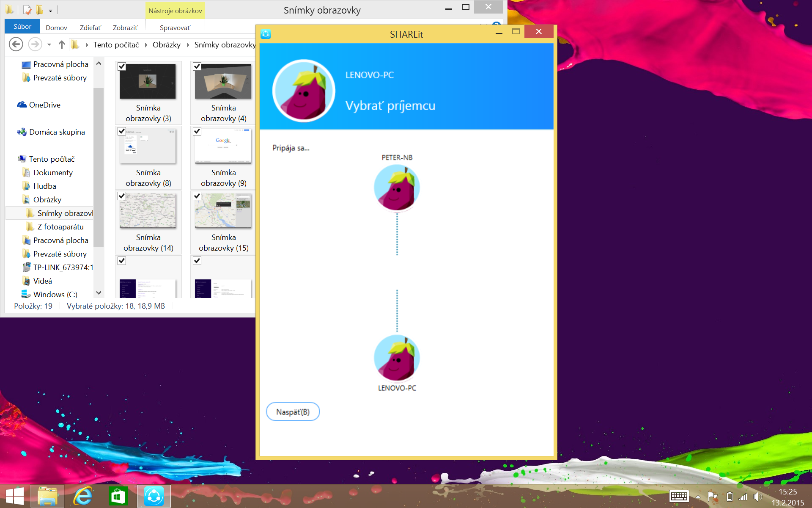Open File Explorer from the taskbar
The height and width of the screenshot is (508, 812).
pyautogui.click(x=47, y=496)
